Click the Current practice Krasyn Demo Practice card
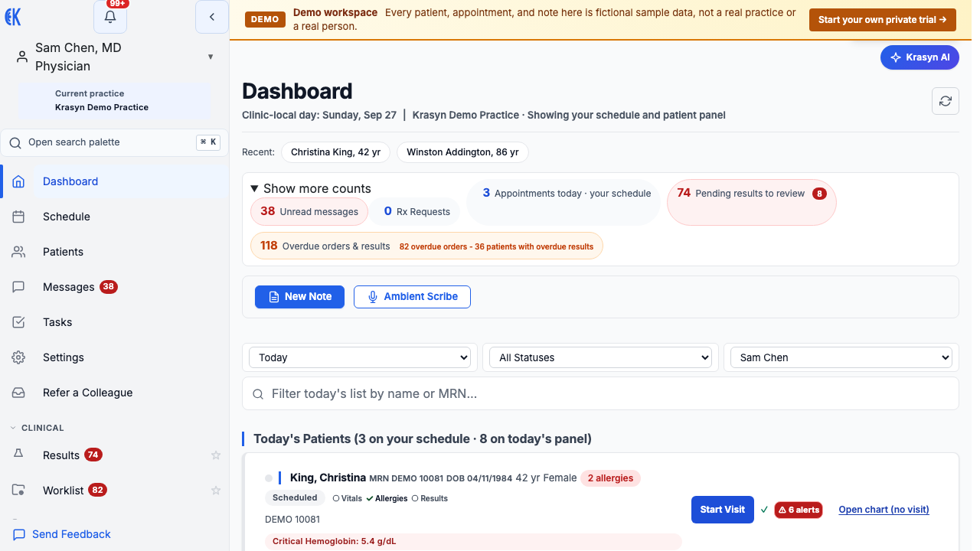Viewport: 980px width, 551px height. [x=115, y=100]
